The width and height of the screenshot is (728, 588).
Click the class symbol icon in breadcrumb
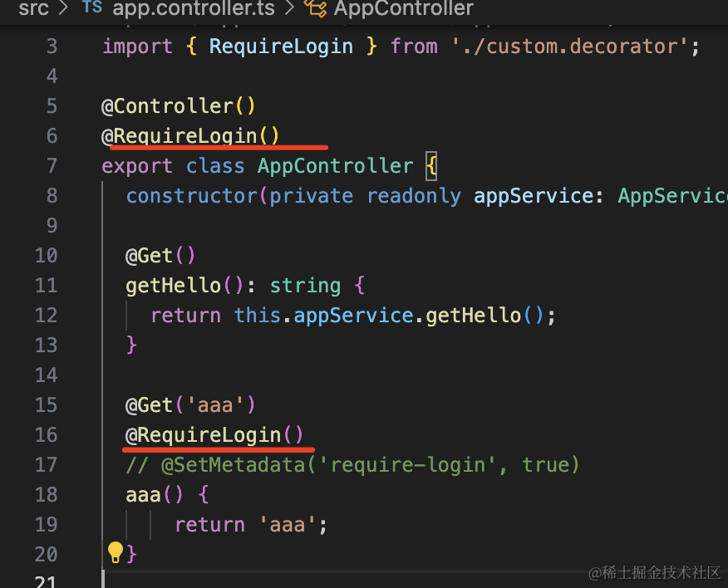click(x=315, y=8)
